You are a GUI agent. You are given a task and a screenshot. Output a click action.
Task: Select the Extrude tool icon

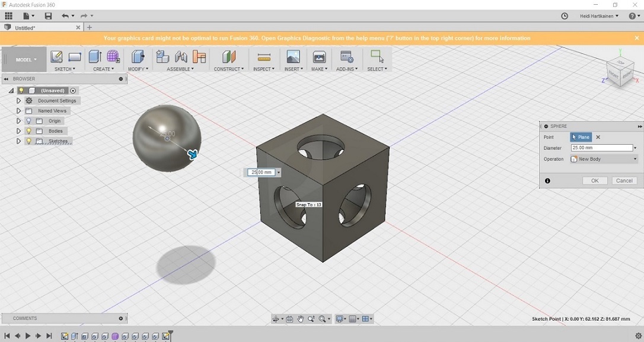[95, 57]
